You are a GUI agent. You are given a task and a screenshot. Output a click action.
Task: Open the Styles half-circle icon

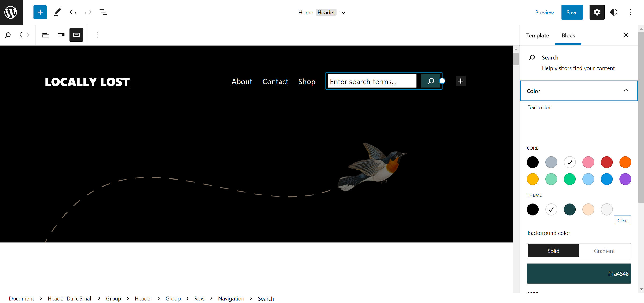[x=614, y=12]
